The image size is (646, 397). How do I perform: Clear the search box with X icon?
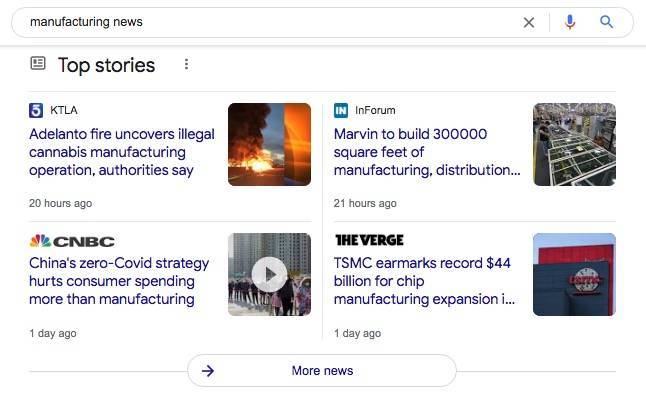[x=529, y=22]
